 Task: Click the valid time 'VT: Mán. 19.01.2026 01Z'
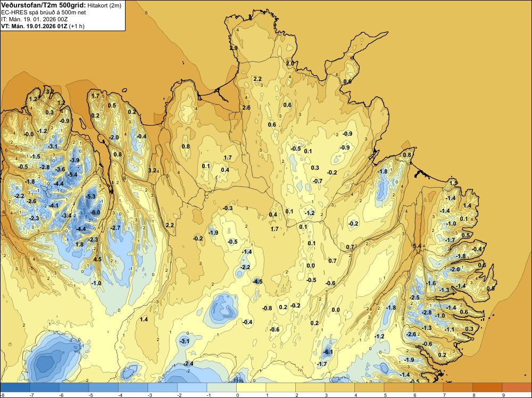click(x=34, y=26)
